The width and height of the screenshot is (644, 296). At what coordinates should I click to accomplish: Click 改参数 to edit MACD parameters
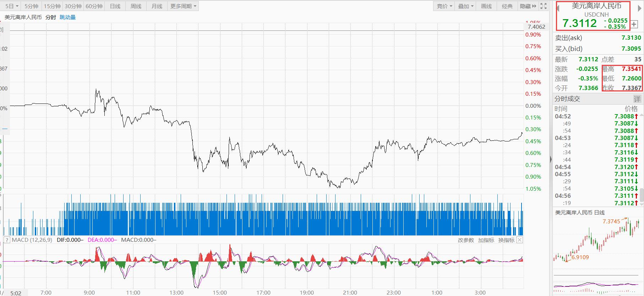pos(466,240)
